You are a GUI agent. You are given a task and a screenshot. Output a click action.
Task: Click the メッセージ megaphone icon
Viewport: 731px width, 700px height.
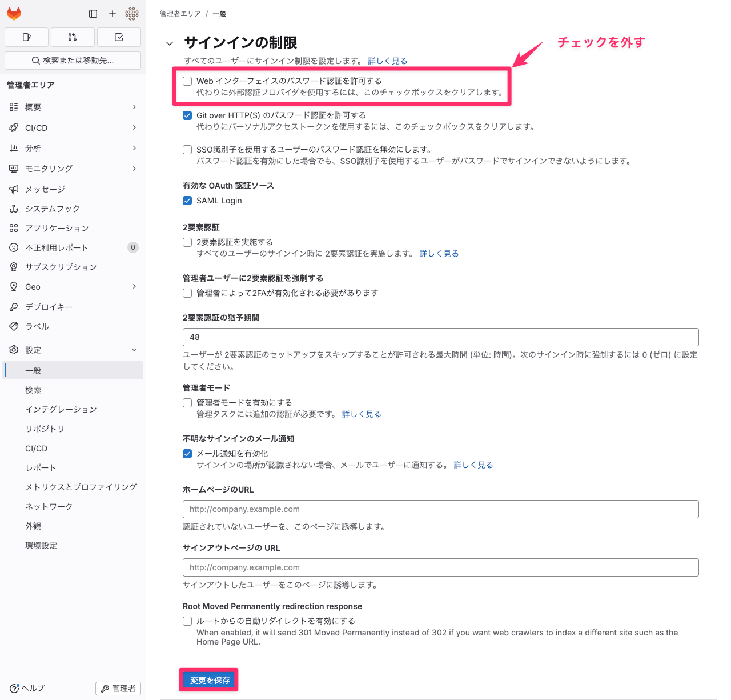[x=14, y=189]
